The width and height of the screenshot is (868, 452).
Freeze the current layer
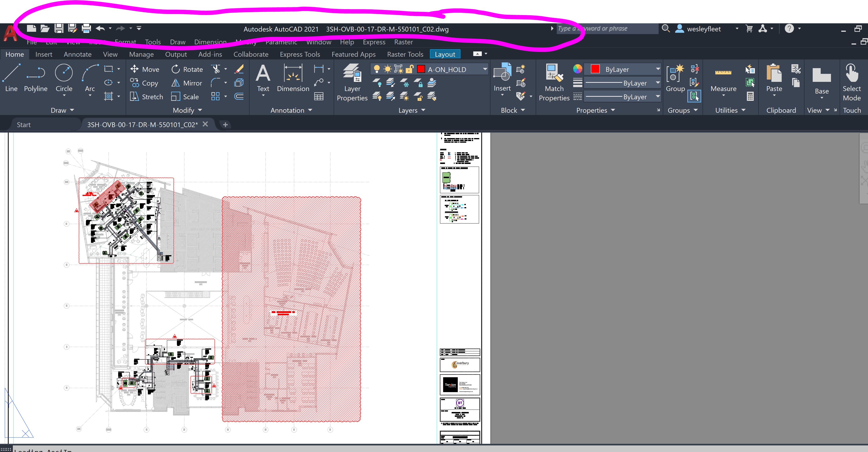pyautogui.click(x=404, y=83)
